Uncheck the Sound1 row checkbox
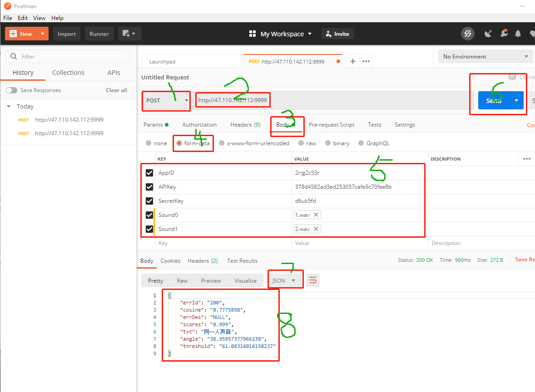The height and width of the screenshot is (392, 535). (149, 229)
